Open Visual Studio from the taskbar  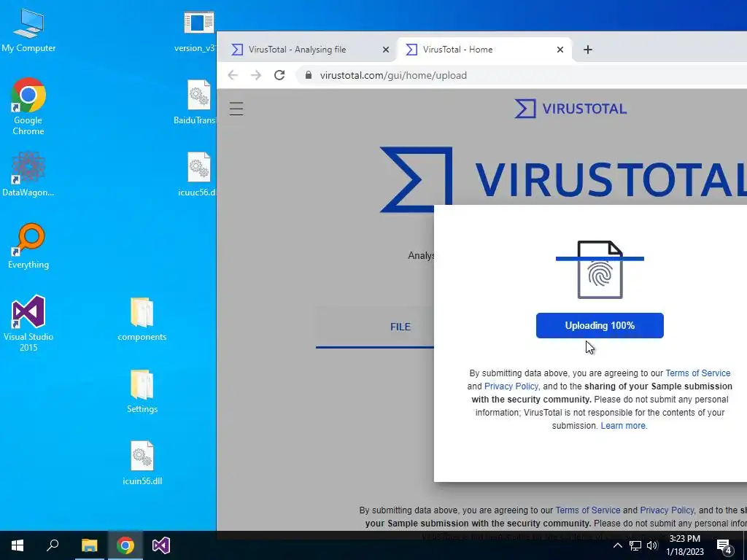click(x=161, y=545)
